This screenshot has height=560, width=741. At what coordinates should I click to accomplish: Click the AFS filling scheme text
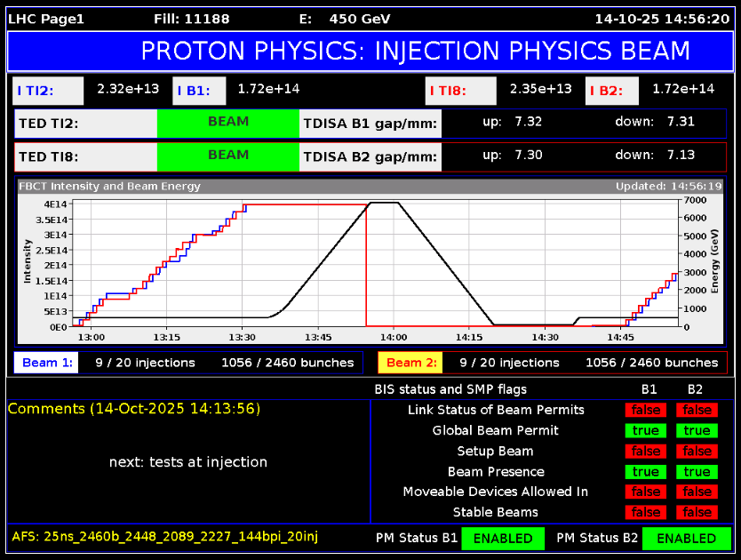click(164, 536)
